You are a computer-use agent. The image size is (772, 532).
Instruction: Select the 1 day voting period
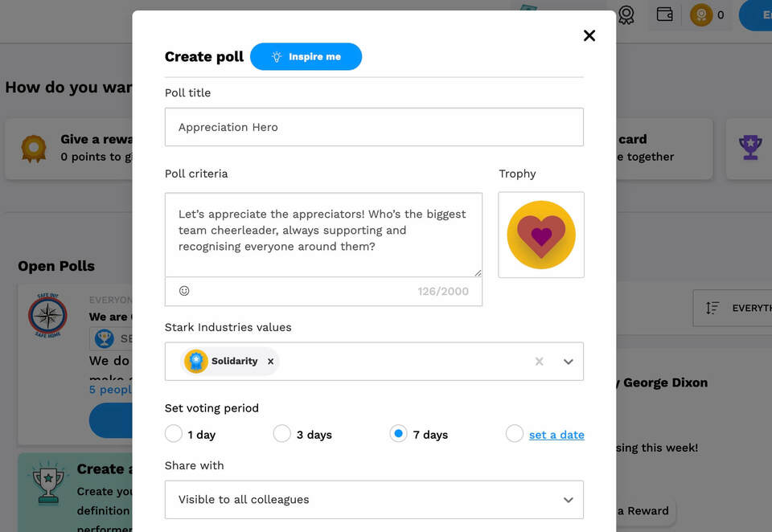click(x=173, y=433)
